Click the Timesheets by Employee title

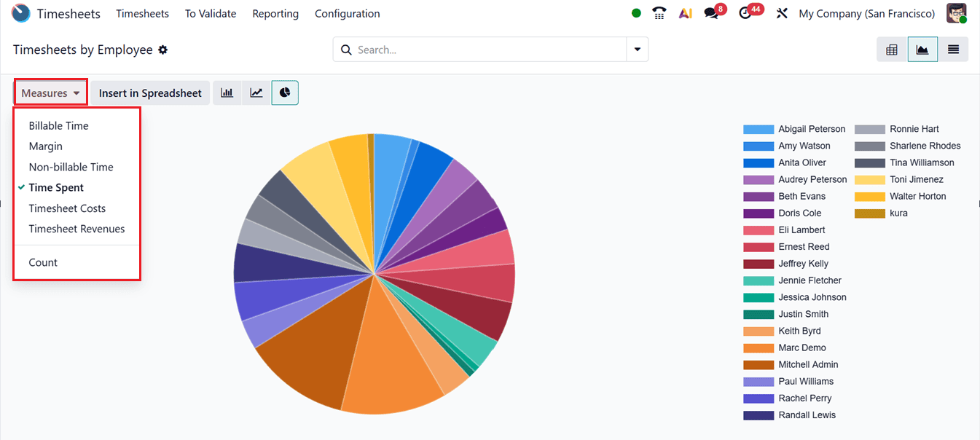(83, 50)
